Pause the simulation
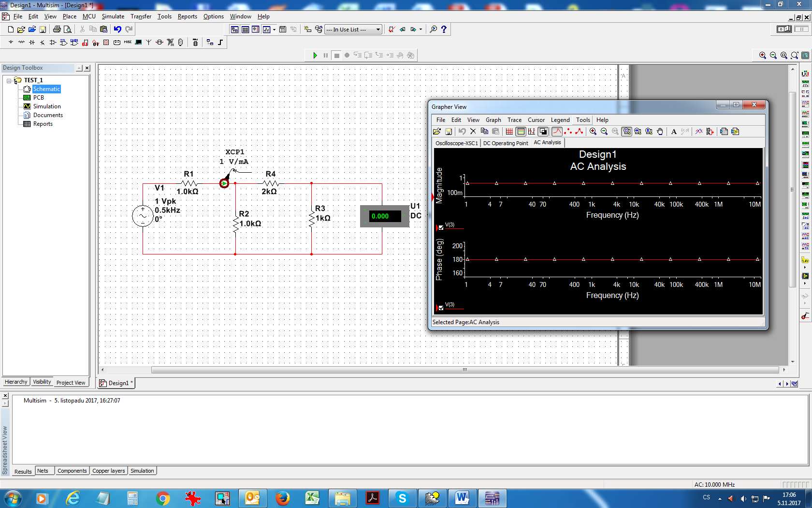Image resolution: width=812 pixels, height=508 pixels. [326, 56]
